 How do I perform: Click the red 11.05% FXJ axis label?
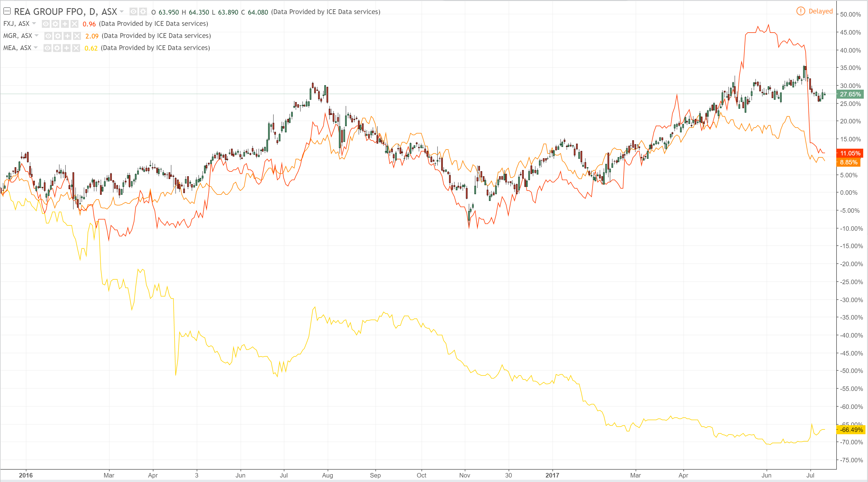[x=850, y=153]
